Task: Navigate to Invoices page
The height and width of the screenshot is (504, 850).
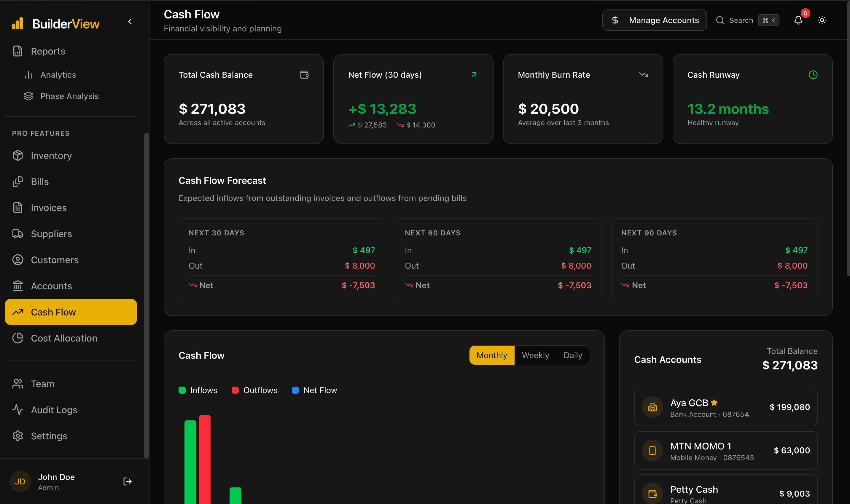Action: (x=71, y=208)
